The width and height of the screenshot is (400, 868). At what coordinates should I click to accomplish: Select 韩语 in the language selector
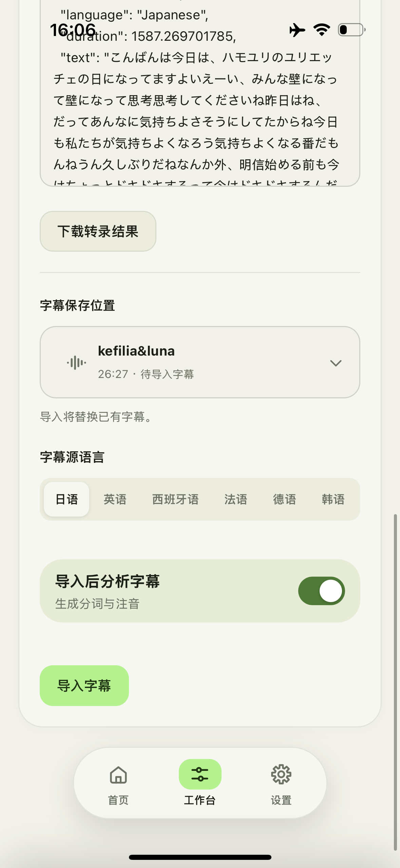tap(333, 499)
